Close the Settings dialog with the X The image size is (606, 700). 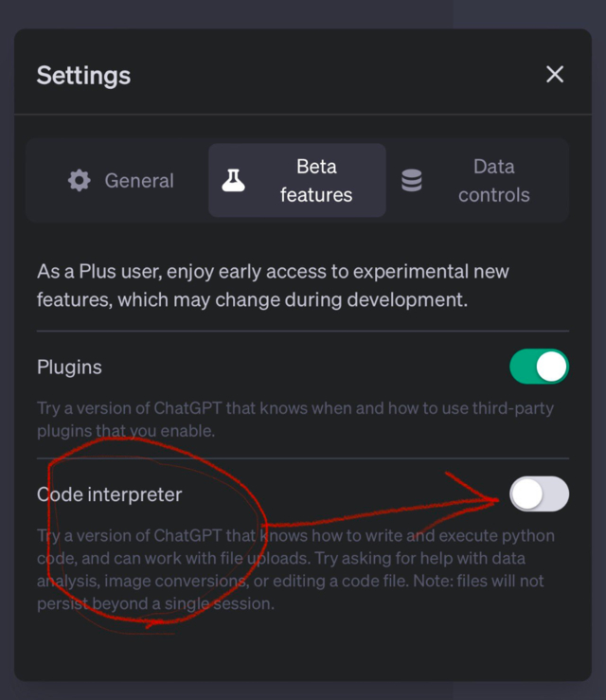[555, 75]
